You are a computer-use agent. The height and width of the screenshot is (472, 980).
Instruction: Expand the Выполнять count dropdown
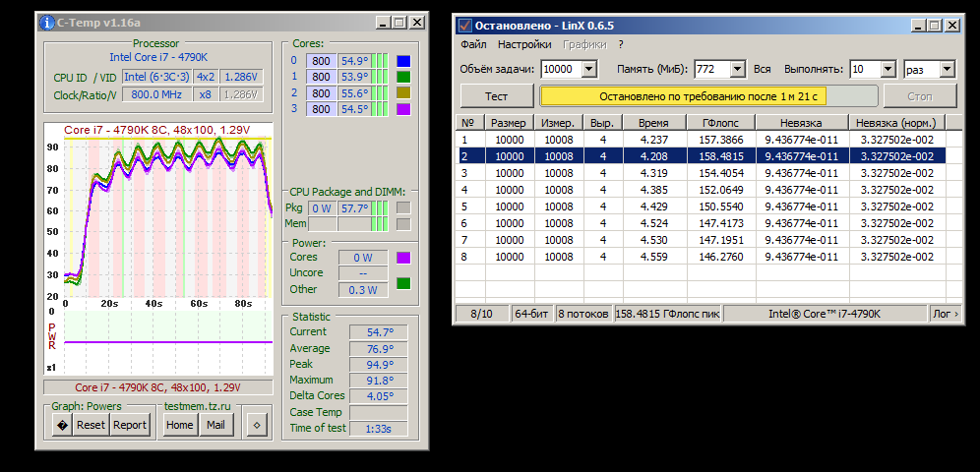888,69
